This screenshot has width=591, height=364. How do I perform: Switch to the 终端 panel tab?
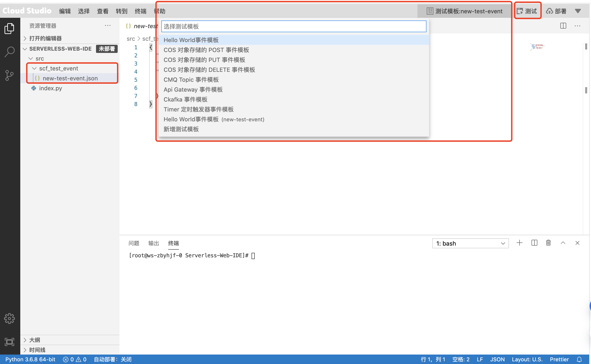[173, 243]
